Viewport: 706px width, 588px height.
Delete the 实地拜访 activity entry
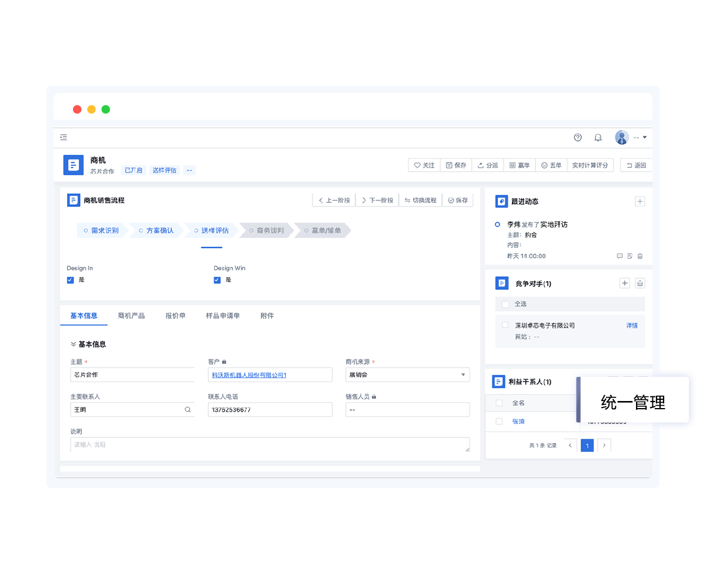tap(640, 256)
